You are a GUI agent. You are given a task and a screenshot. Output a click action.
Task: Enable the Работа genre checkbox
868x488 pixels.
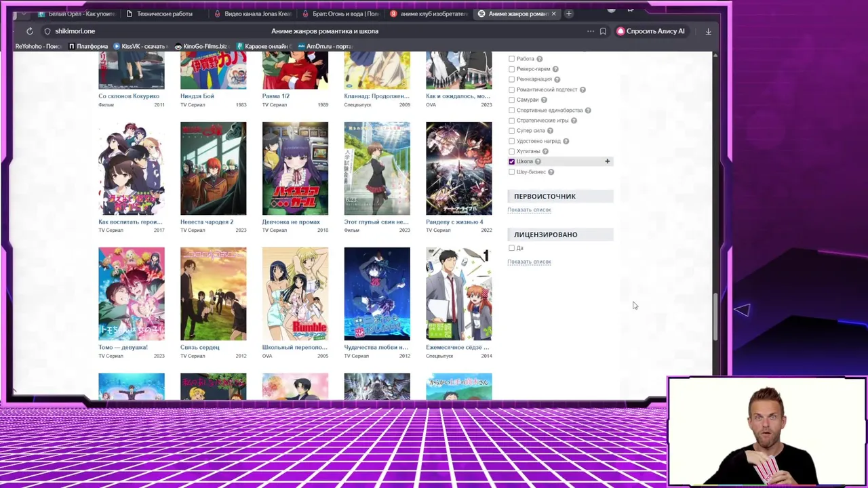click(x=511, y=59)
